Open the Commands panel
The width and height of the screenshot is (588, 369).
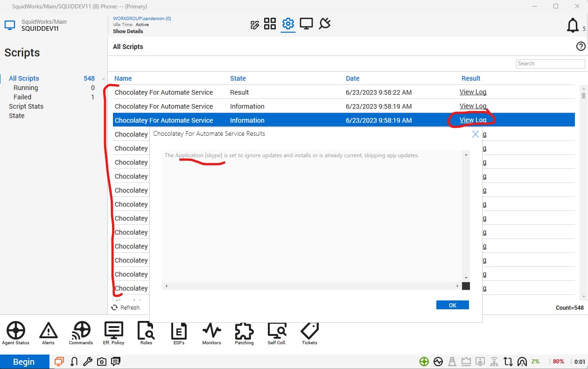coord(81,332)
